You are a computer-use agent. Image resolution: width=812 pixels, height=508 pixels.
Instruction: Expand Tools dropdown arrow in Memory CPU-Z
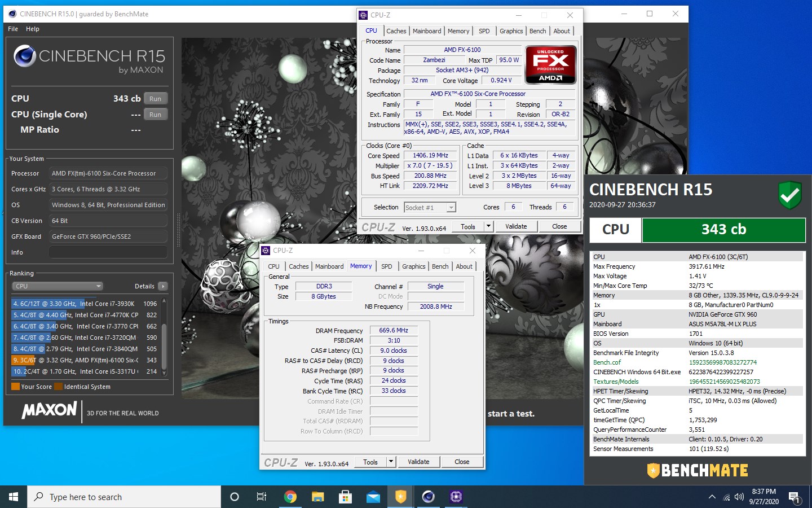tap(391, 462)
